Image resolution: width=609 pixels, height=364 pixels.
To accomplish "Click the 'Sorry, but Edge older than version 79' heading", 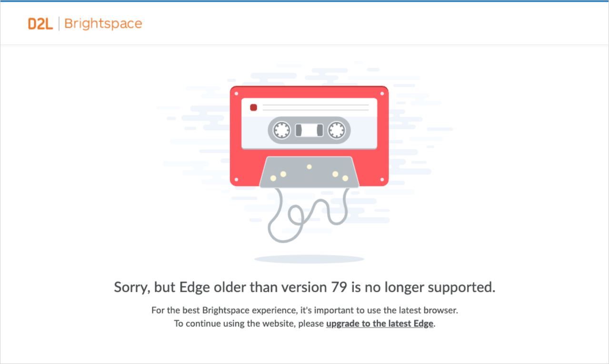I will (x=305, y=287).
